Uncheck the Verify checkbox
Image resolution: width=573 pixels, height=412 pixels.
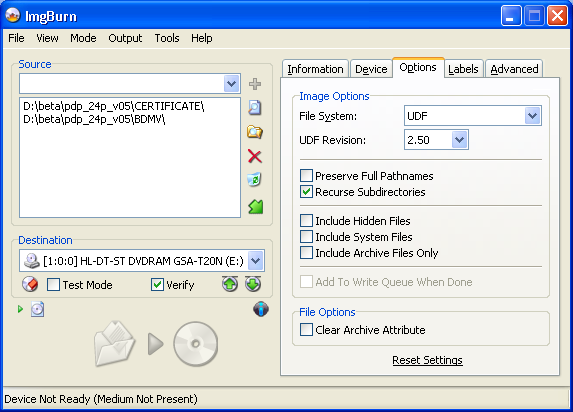[x=157, y=285]
